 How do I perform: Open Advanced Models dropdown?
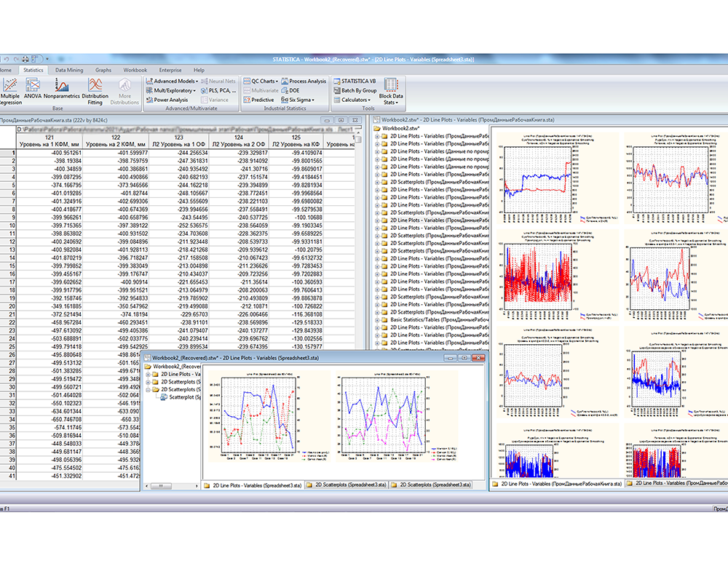(173, 81)
